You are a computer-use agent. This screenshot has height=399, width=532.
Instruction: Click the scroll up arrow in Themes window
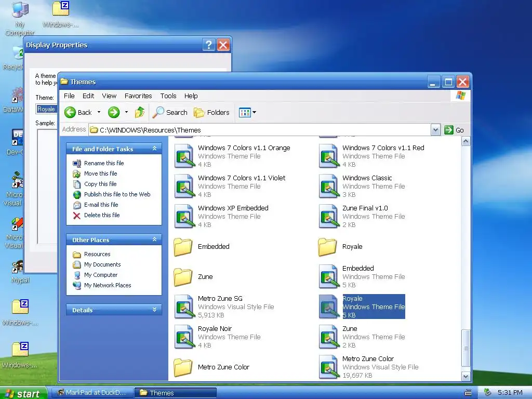point(466,141)
